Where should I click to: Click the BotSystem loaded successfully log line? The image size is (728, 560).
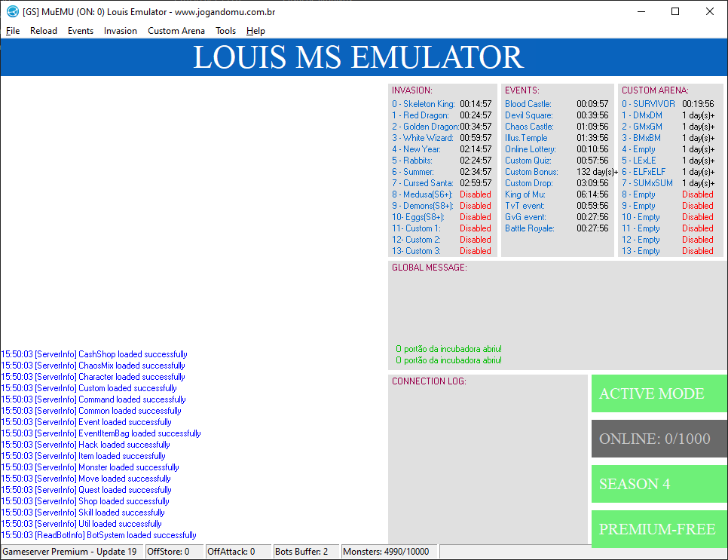99,535
